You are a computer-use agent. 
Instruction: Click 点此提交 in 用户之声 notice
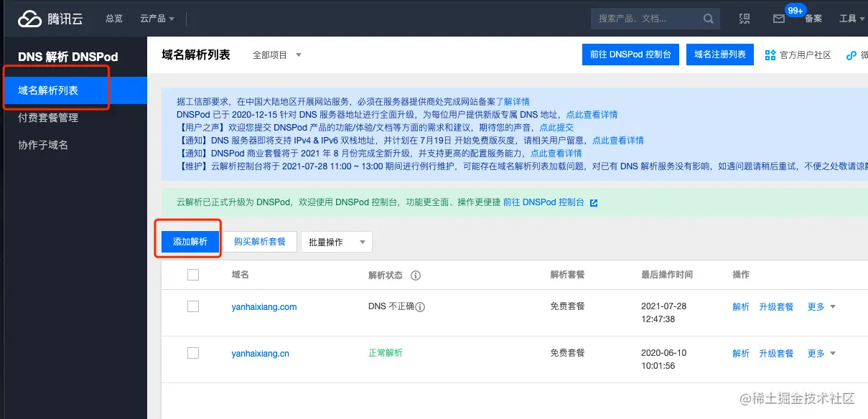click(x=556, y=128)
